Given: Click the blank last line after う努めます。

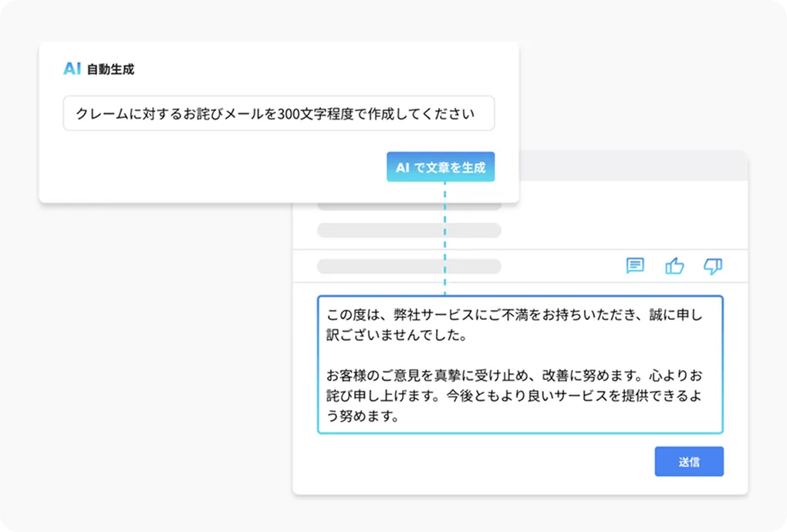Looking at the screenshot, I should click(x=563, y=417).
